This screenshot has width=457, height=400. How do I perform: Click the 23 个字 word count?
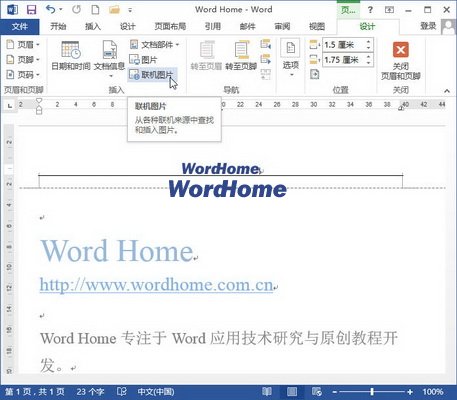(x=90, y=392)
